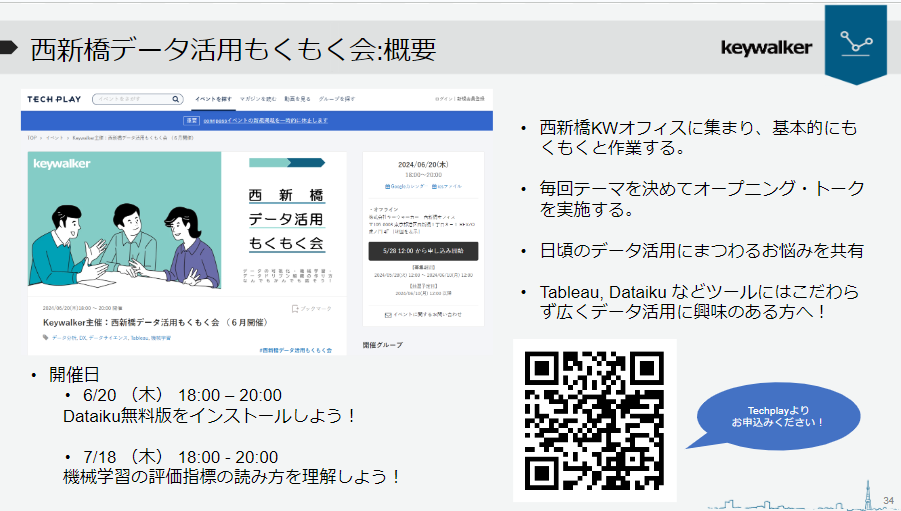Viewport: 901px width, 511px height.
Task: Click the tag icon beside データ分析
Action: [x=46, y=337]
